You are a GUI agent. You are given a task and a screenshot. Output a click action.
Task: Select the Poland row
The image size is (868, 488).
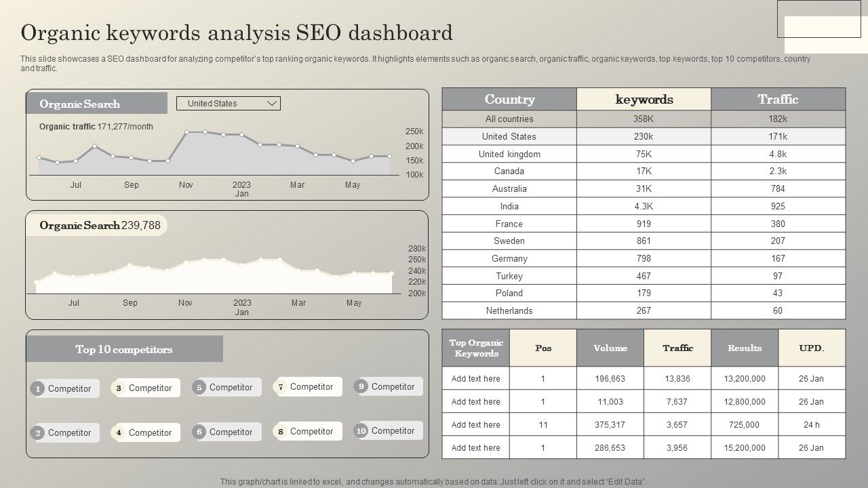coord(644,293)
